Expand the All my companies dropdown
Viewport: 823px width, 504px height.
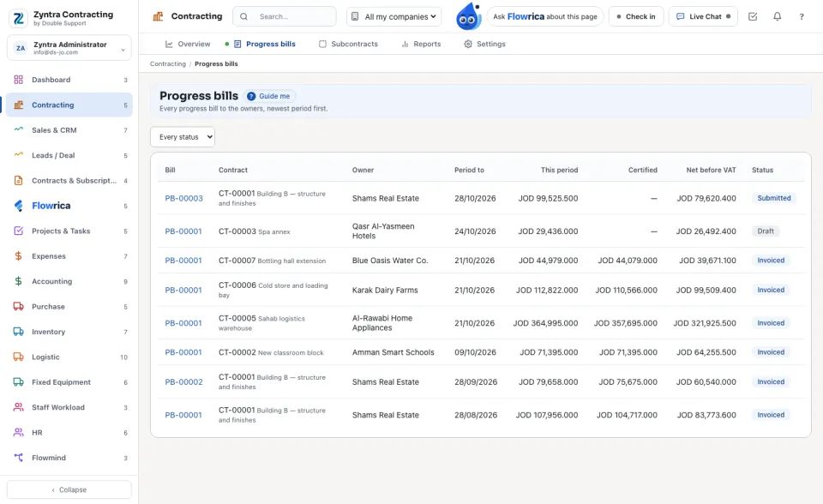click(393, 17)
